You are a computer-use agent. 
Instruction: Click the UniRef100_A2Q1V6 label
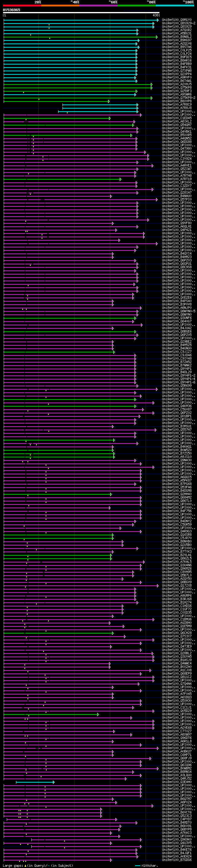[x=177, y=43]
